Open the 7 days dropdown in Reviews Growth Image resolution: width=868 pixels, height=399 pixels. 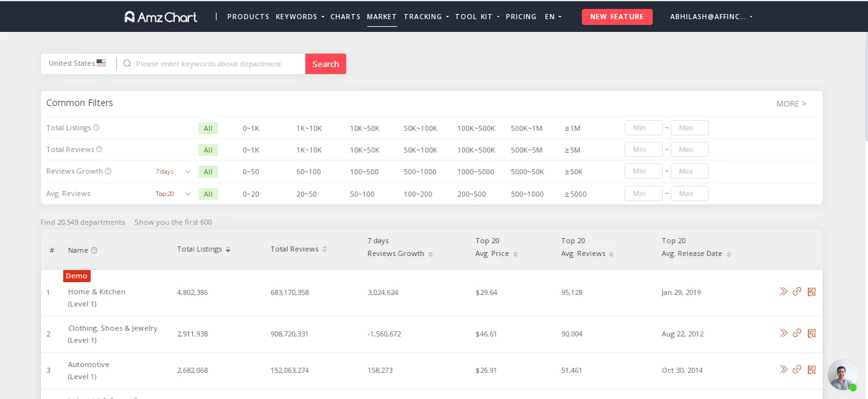[174, 171]
